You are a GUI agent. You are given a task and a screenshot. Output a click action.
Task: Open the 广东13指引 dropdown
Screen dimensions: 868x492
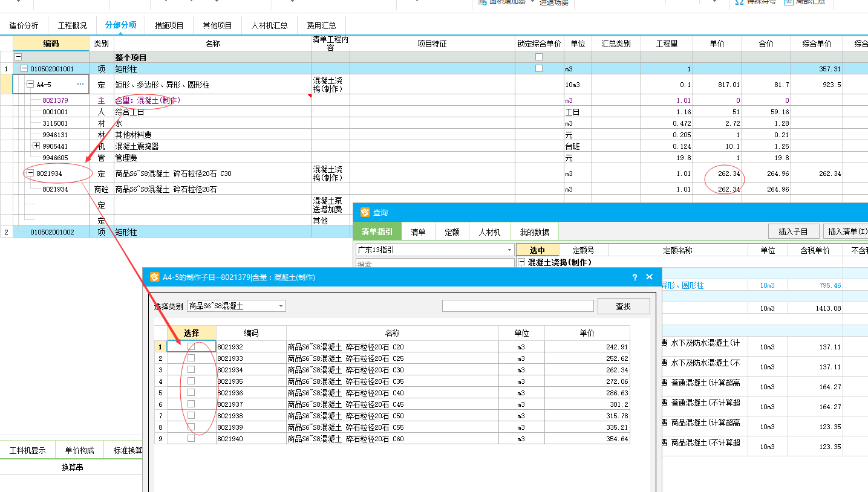pyautogui.click(x=434, y=250)
